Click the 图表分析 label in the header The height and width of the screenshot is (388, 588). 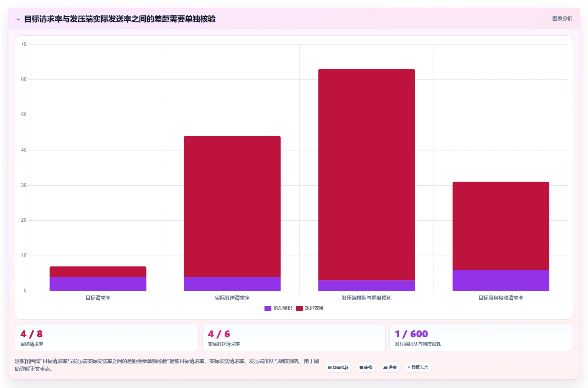562,18
